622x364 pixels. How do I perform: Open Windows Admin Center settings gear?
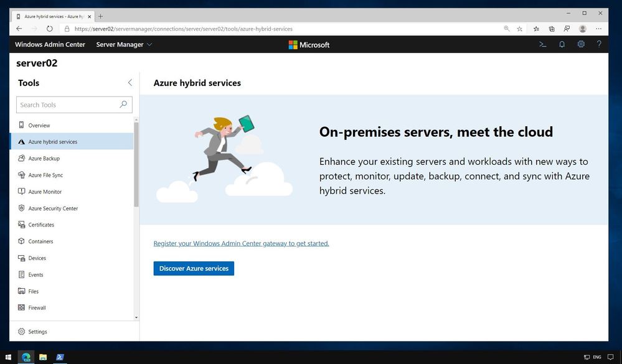click(x=581, y=44)
